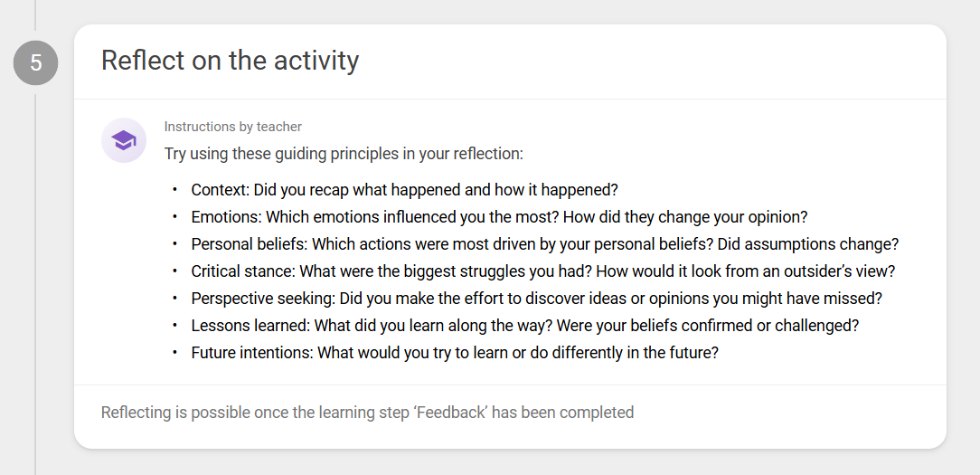
Task: Click the 'Reflecting is possible once' notice text
Action: pyautogui.click(x=367, y=413)
